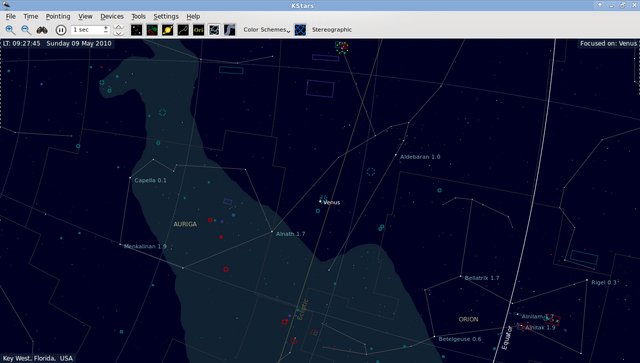The image size is (640, 363).
Task: Click the time step down arrow
Action: click(118, 33)
